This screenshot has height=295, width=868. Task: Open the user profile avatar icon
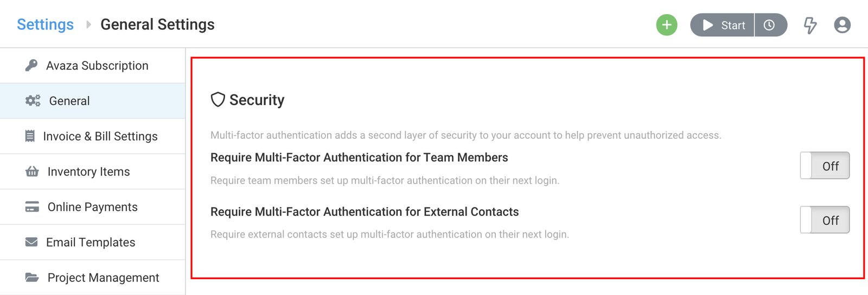coord(842,25)
